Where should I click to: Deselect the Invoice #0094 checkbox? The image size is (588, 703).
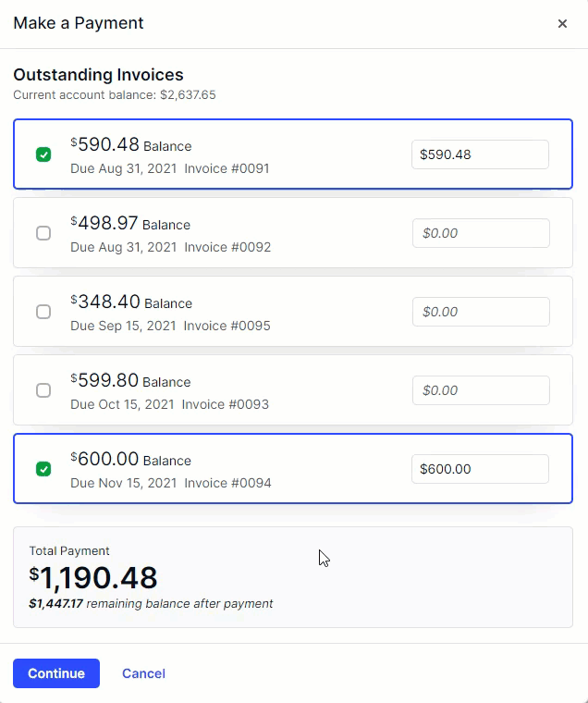[43, 469]
